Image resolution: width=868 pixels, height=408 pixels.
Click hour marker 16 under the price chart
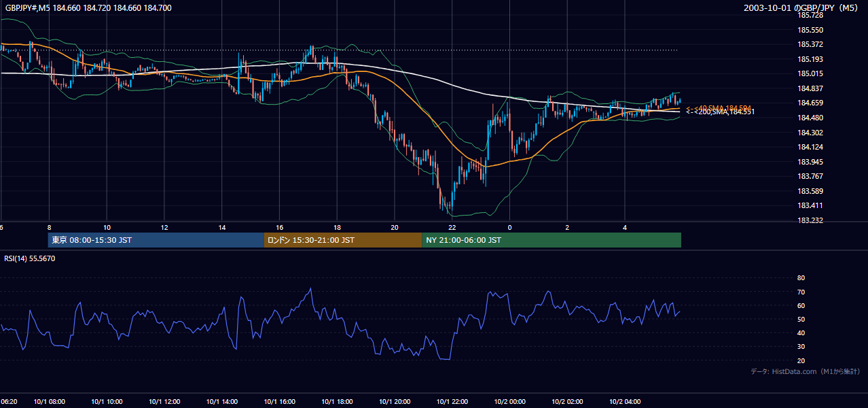[x=280, y=227]
